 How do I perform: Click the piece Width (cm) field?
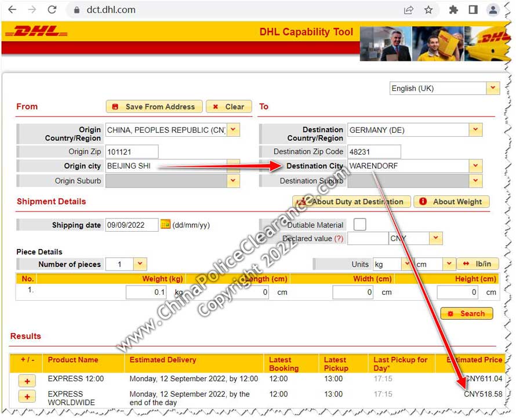click(353, 292)
